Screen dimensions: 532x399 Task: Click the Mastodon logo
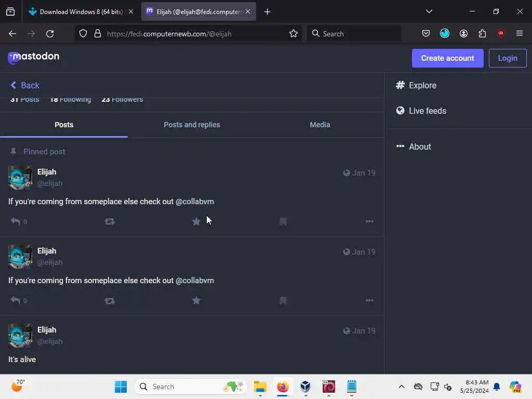coord(33,57)
